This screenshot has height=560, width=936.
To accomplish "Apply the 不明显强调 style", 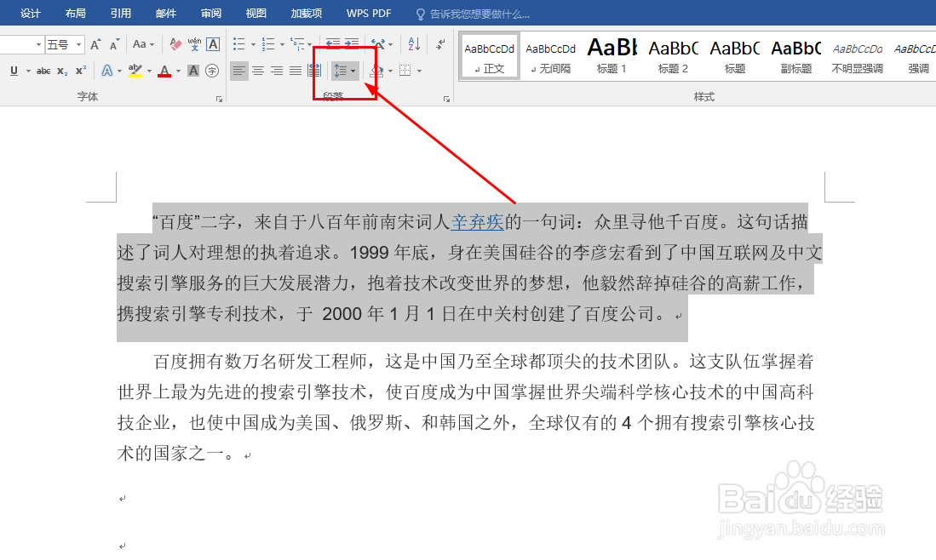I will coord(857,57).
